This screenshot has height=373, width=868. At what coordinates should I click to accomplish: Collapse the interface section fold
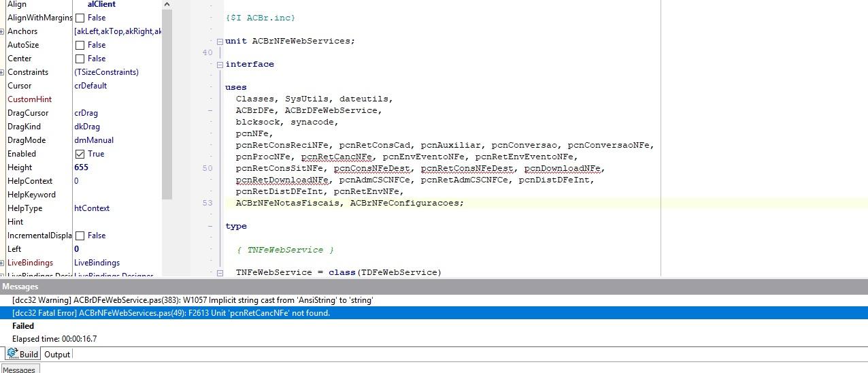(x=220, y=65)
